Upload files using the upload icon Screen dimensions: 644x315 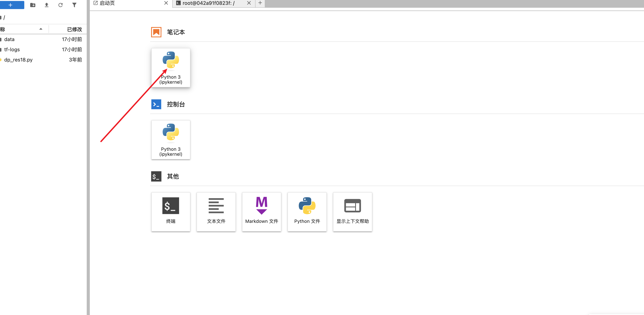[x=46, y=5]
